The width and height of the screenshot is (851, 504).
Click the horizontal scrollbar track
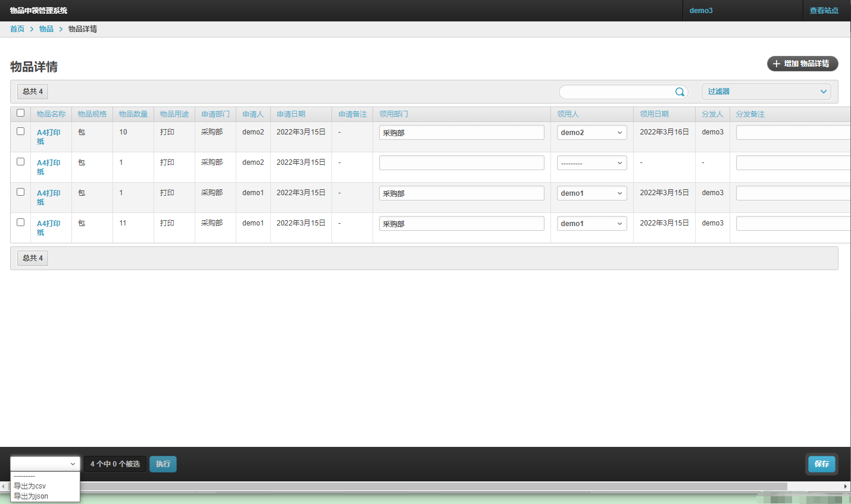(814, 487)
